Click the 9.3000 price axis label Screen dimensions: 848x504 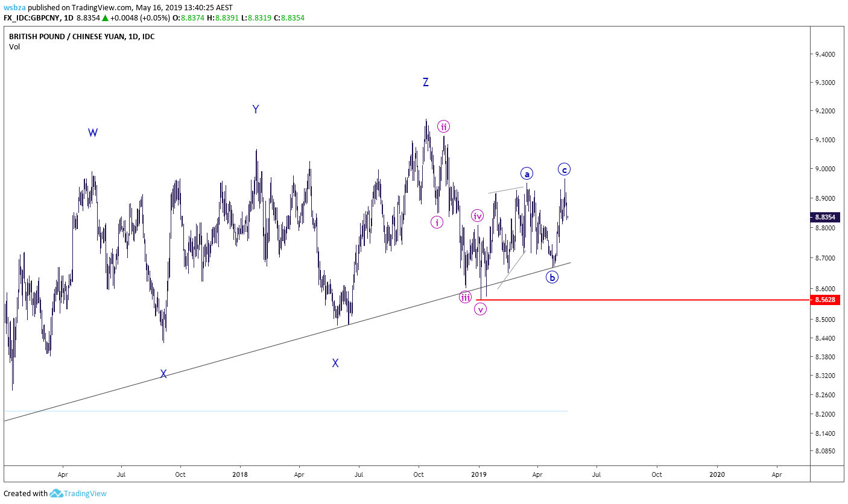(824, 83)
